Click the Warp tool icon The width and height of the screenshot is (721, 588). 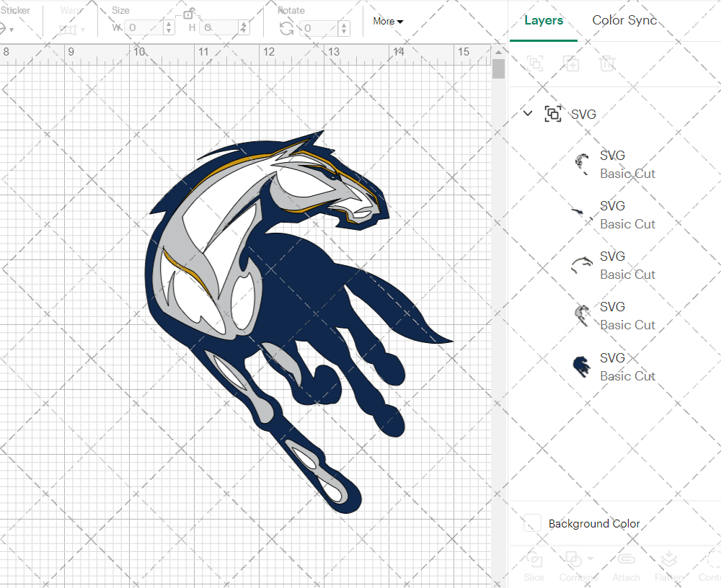coord(67,28)
